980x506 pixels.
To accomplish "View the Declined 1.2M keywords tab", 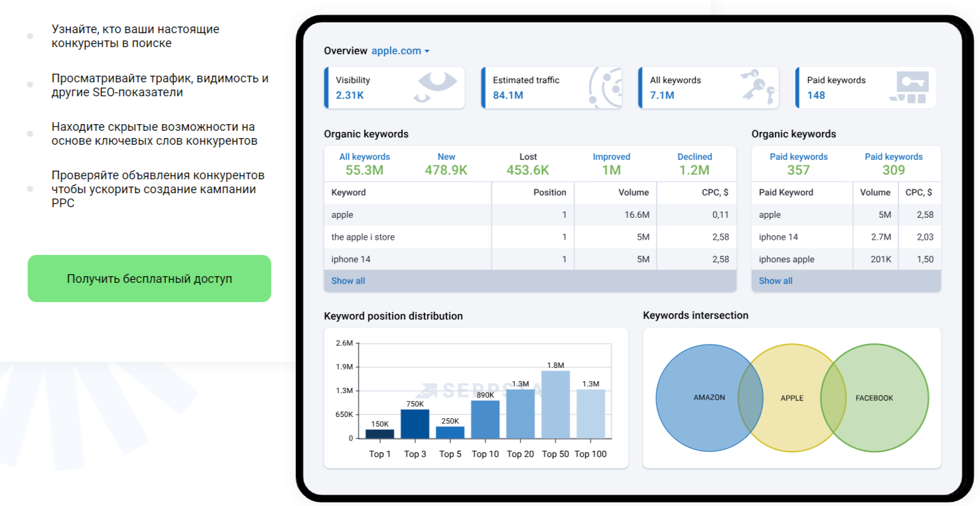I will 695,164.
